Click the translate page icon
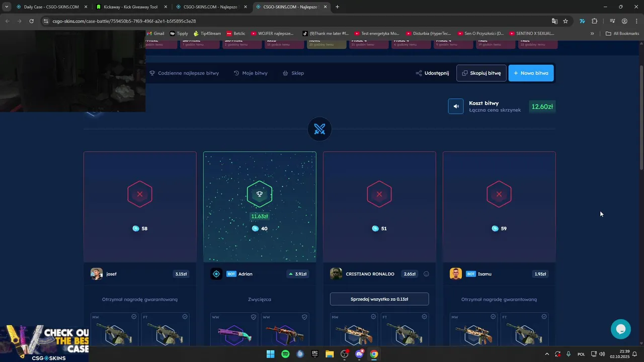This screenshot has height=362, width=644. point(554,21)
